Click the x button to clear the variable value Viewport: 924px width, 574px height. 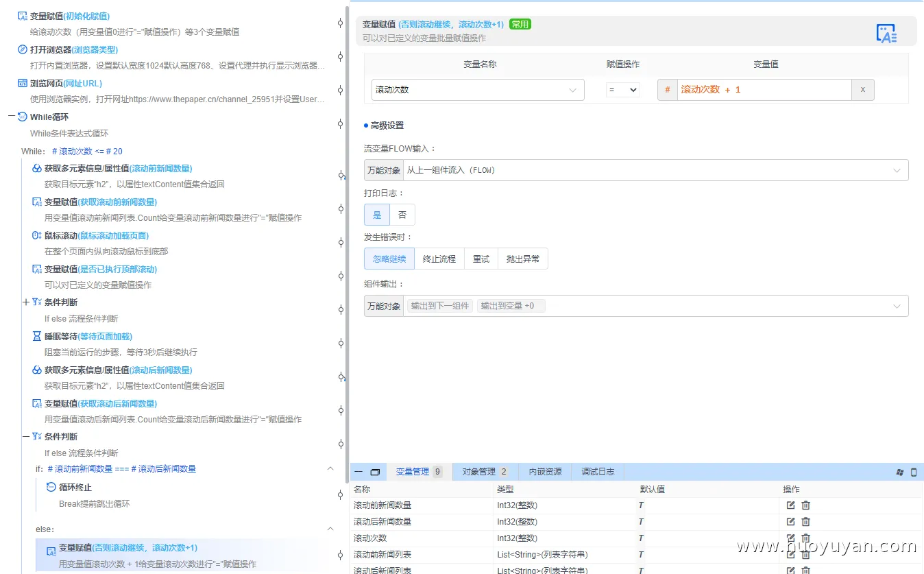point(862,89)
